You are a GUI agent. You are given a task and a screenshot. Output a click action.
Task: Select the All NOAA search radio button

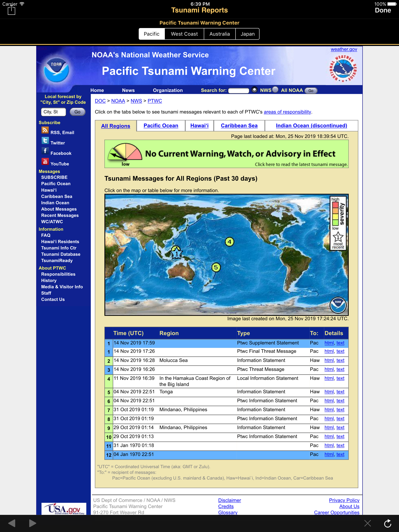pos(275,90)
